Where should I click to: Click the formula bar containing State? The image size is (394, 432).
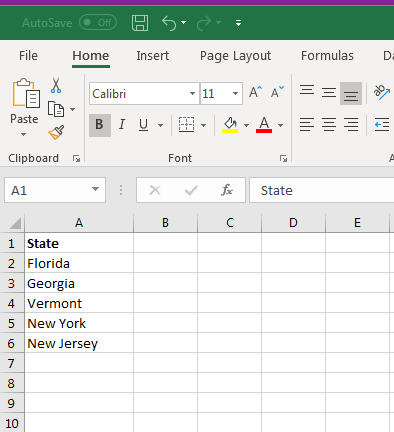(322, 190)
